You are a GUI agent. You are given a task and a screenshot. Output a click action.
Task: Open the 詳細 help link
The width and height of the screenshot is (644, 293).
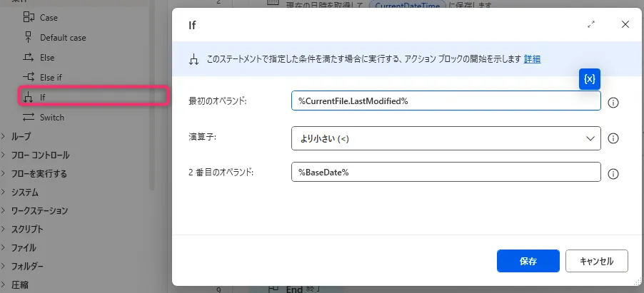(532, 59)
